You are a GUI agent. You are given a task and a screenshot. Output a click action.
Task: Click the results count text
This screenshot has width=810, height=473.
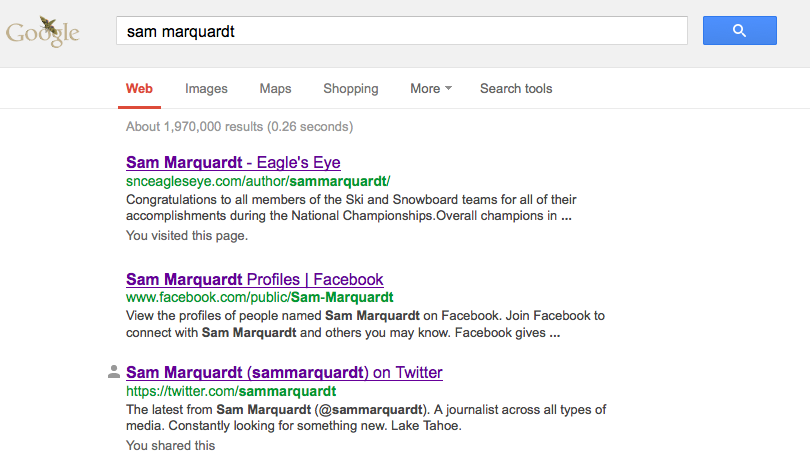(239, 127)
